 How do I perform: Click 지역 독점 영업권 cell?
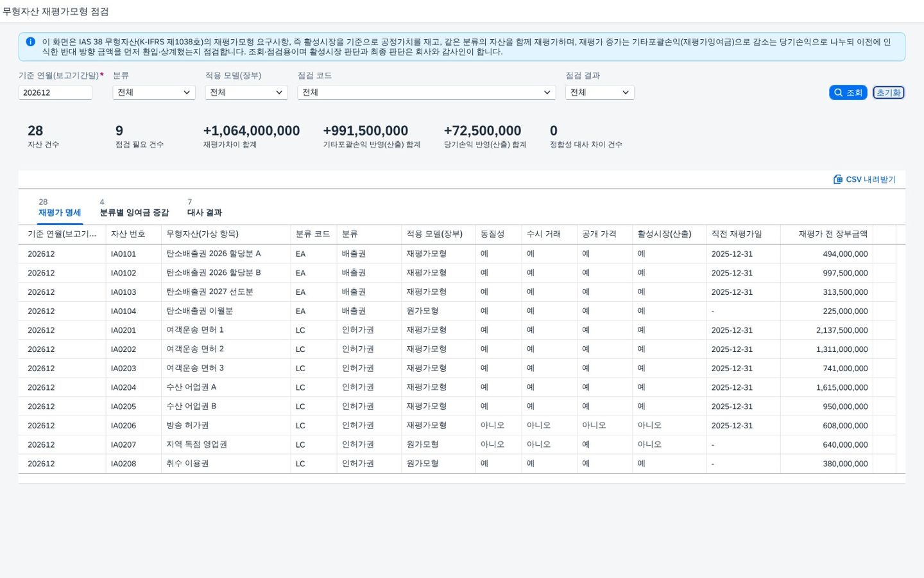226,444
